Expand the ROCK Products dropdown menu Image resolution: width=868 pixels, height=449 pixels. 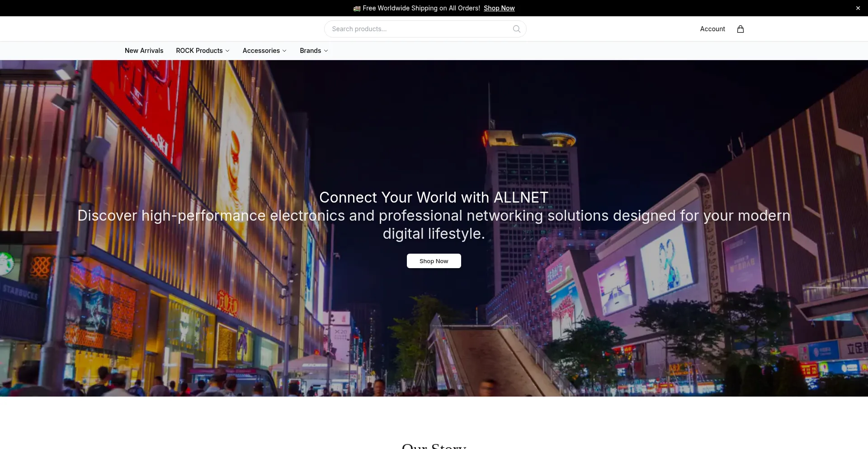pyautogui.click(x=203, y=51)
